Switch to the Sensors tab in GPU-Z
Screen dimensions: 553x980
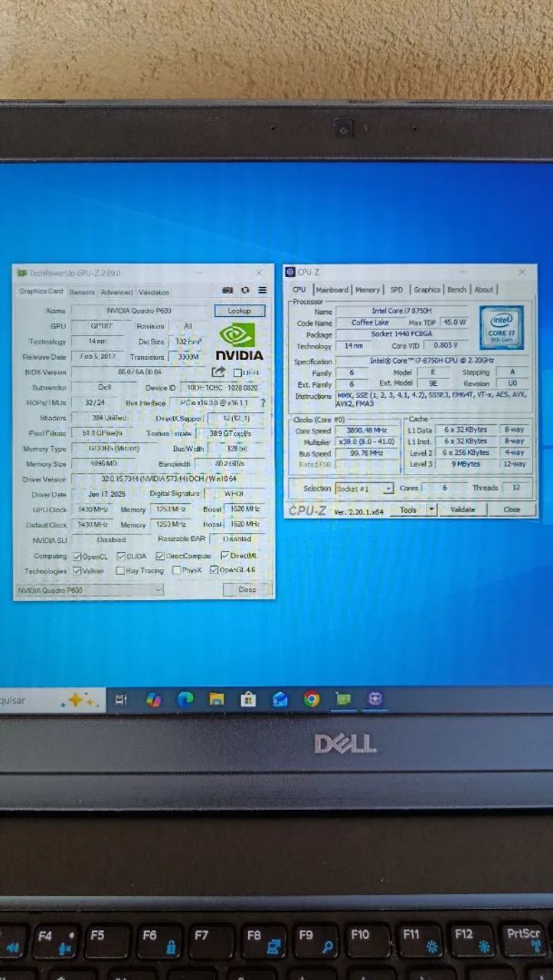[x=82, y=292]
